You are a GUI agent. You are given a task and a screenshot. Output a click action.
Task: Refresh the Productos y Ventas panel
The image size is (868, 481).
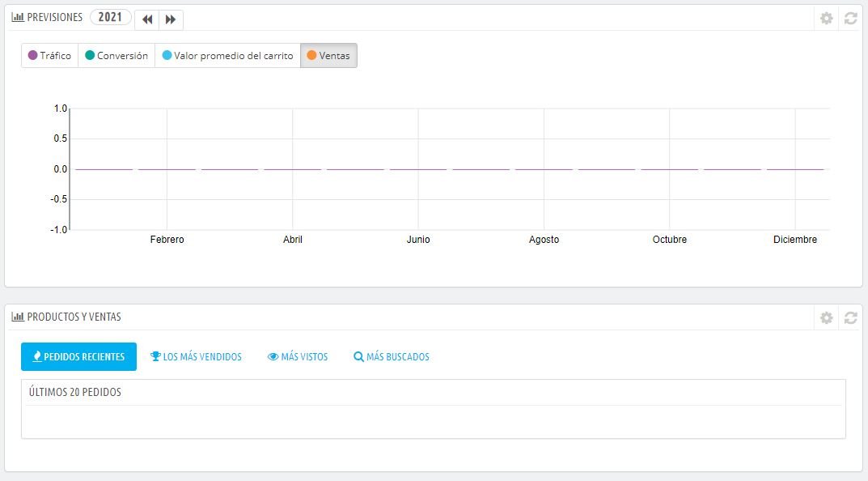pos(851,317)
